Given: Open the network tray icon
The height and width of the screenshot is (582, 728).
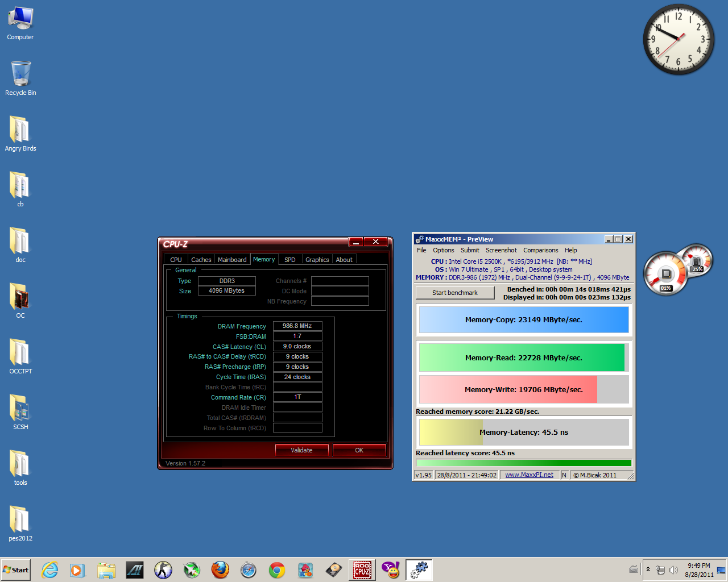Looking at the screenshot, I should (660, 570).
